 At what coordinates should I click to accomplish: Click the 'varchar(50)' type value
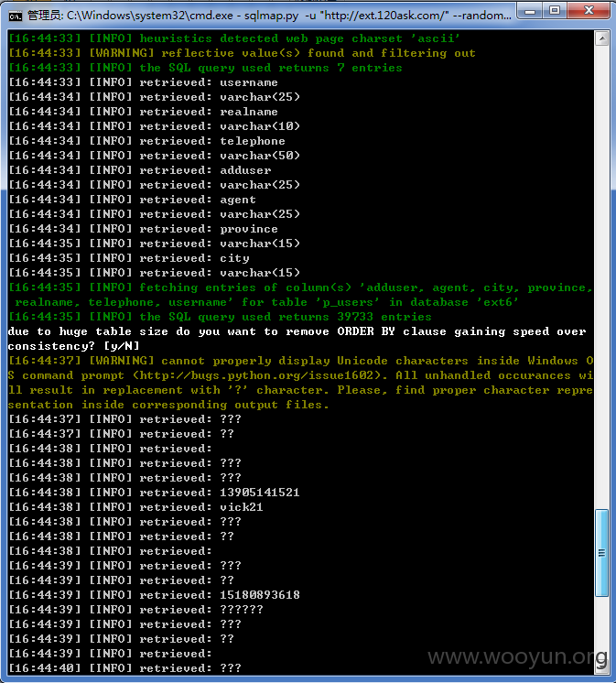click(260, 156)
